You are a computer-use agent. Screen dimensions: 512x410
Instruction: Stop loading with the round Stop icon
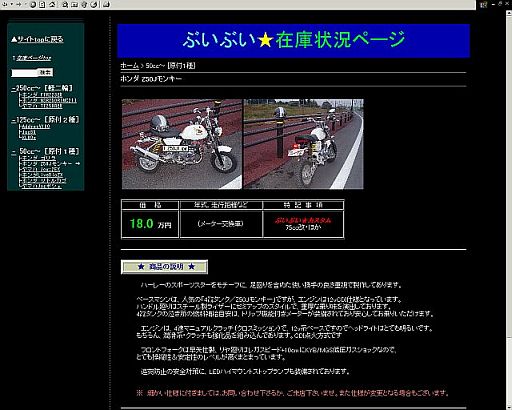(33, 4)
